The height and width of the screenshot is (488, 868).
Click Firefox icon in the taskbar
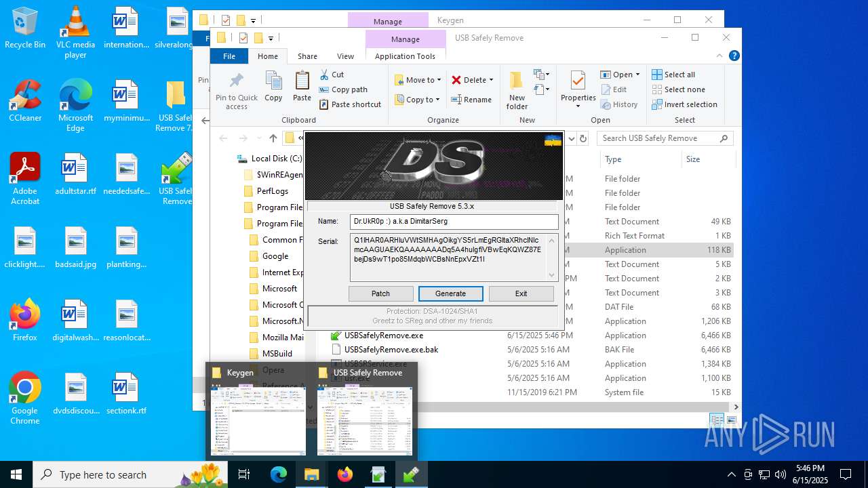(345, 474)
